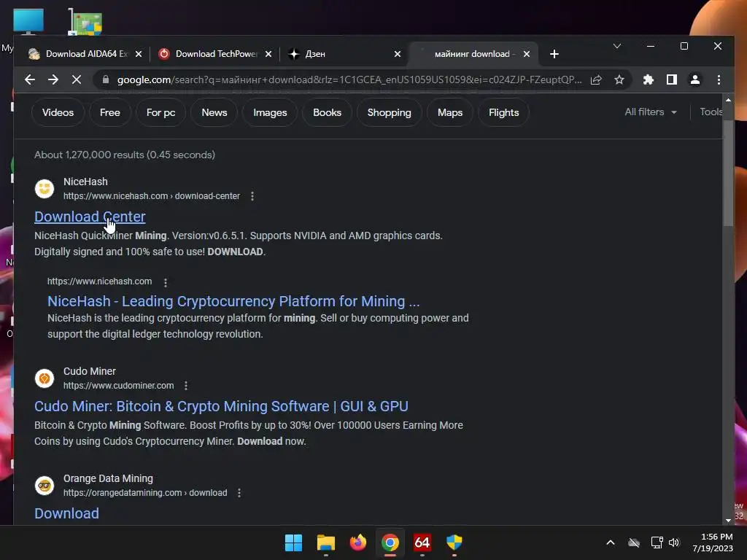The image size is (747, 560).
Task: Open Windows Security shield in taskbar
Action: point(454,542)
